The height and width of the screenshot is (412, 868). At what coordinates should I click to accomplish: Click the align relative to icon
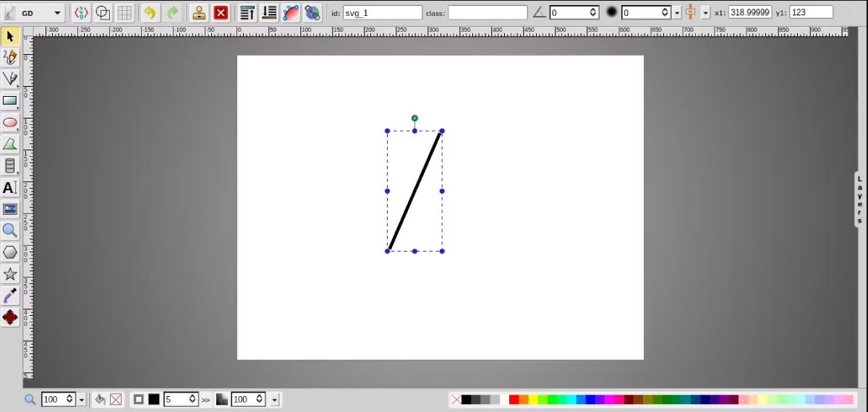690,12
